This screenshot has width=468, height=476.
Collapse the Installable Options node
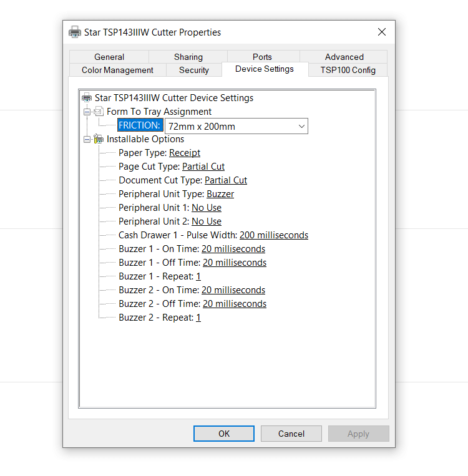click(x=87, y=140)
